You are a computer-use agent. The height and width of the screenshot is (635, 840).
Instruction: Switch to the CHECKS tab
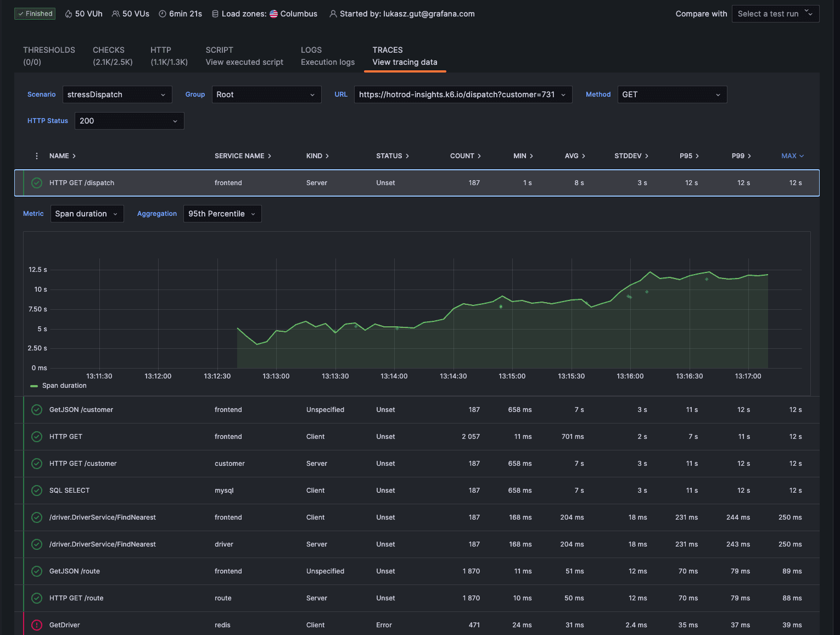click(x=112, y=55)
